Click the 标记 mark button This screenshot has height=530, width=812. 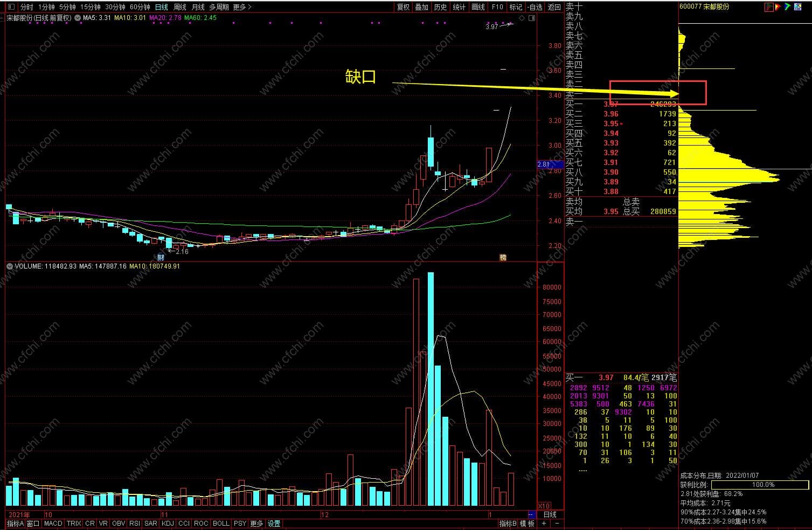pos(516,7)
